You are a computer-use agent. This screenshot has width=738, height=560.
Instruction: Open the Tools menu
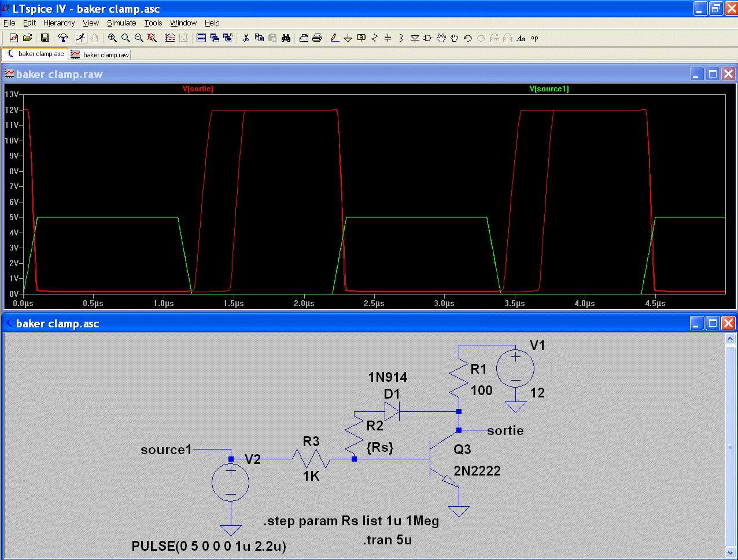pos(153,23)
